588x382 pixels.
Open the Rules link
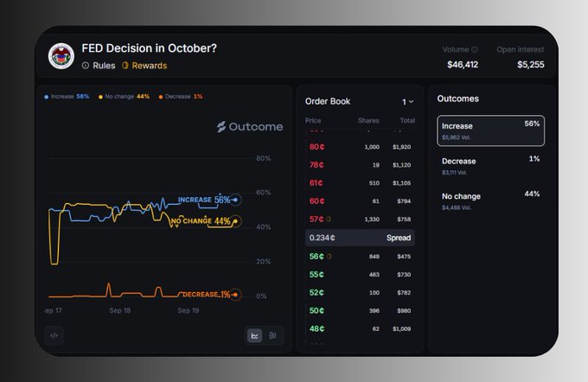tap(99, 66)
